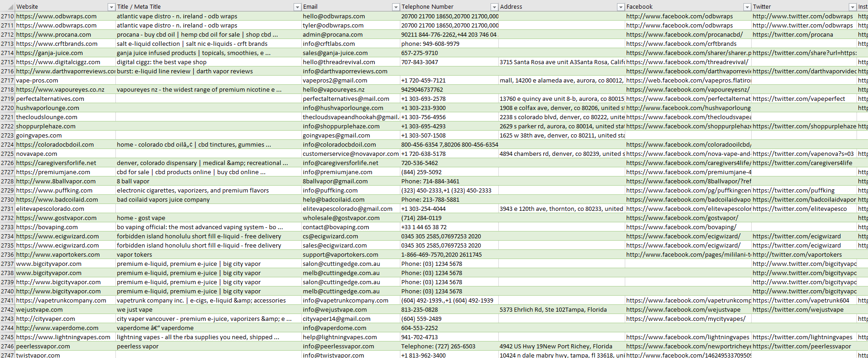This screenshot has height=358, width=868.
Task: Select the 1908 e colfax ave address cell
Action: click(562, 108)
